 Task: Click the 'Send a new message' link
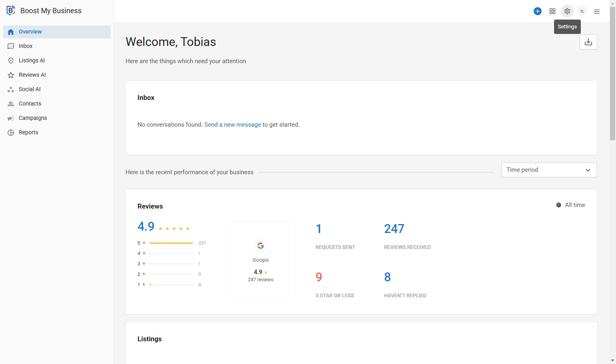tap(232, 125)
